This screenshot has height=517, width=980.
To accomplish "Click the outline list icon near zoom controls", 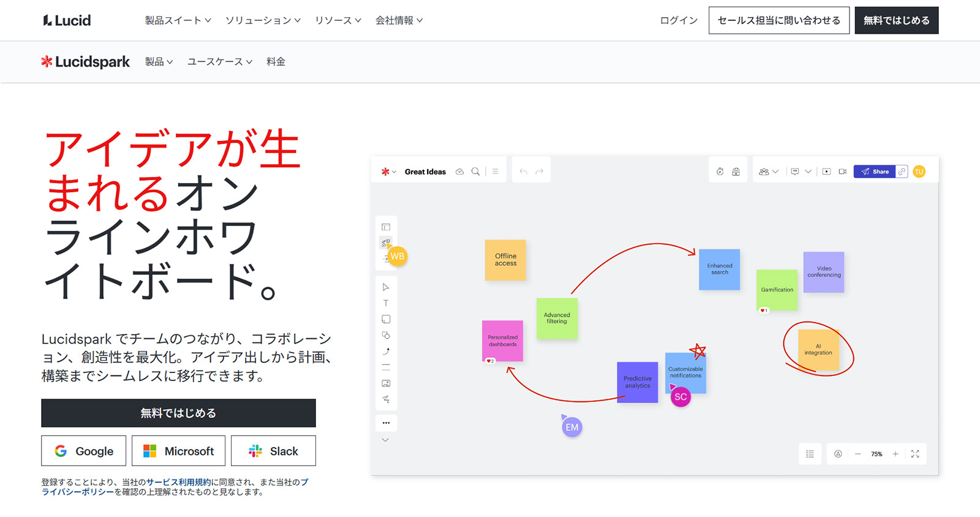I will tap(810, 454).
